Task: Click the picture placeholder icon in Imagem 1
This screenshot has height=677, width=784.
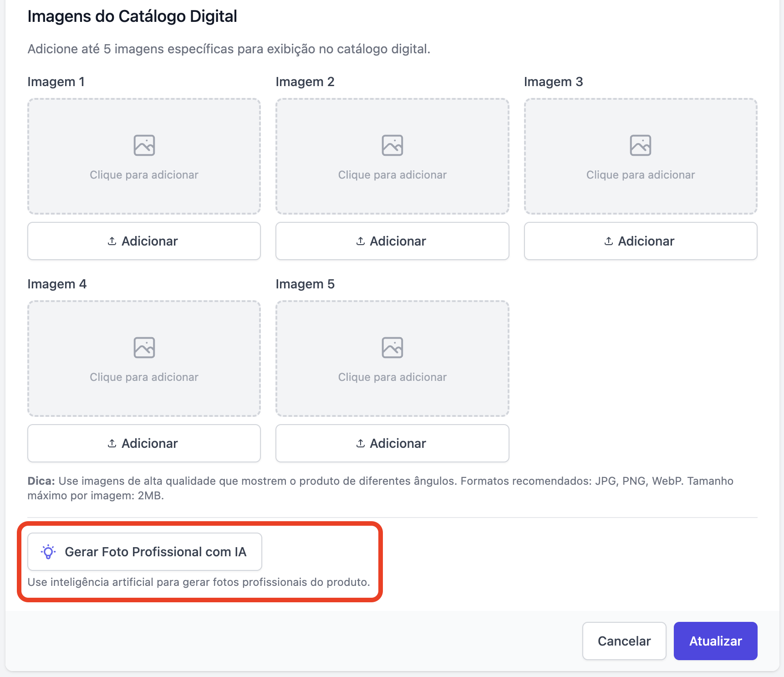Action: click(x=144, y=145)
